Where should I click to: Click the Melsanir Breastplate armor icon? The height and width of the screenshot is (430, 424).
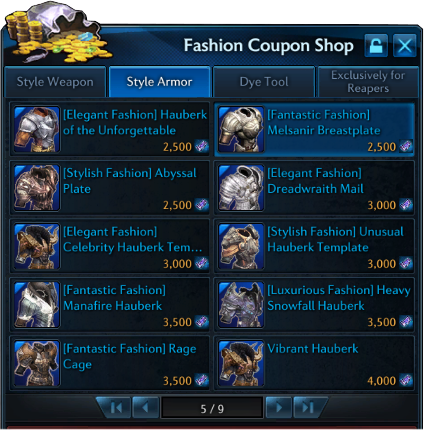(x=241, y=129)
